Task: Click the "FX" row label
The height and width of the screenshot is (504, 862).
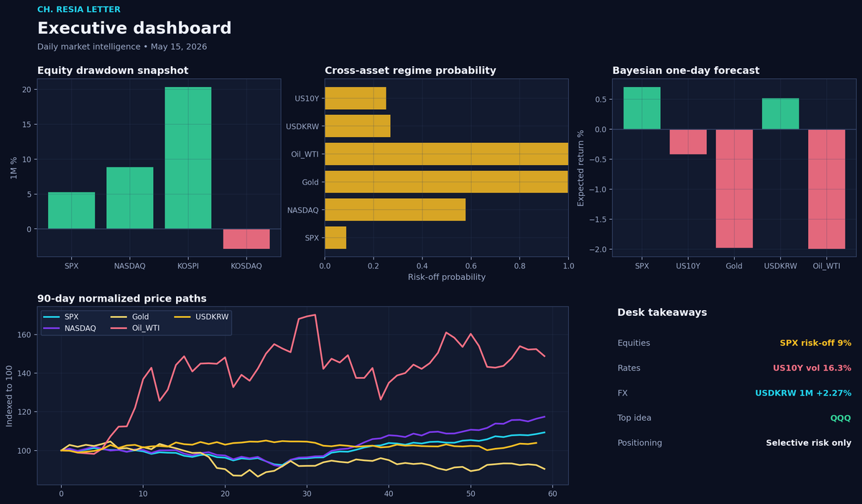Action: tap(623, 393)
